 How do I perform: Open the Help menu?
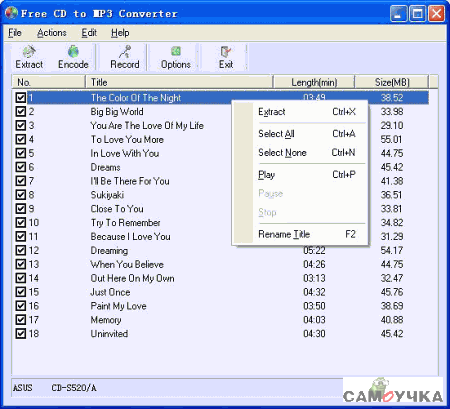(x=120, y=33)
